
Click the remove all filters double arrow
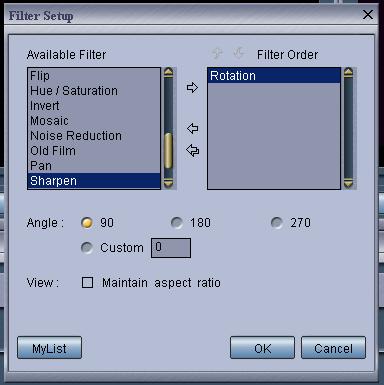point(193,151)
